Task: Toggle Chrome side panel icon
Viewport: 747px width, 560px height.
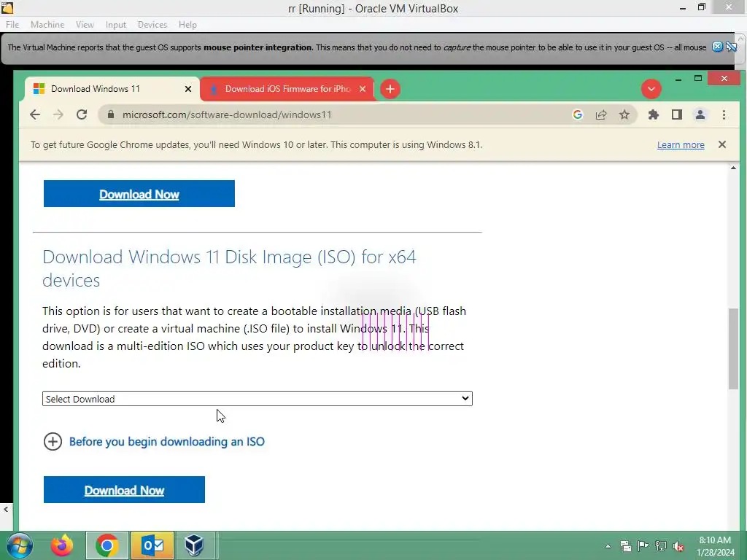Action: (677, 114)
